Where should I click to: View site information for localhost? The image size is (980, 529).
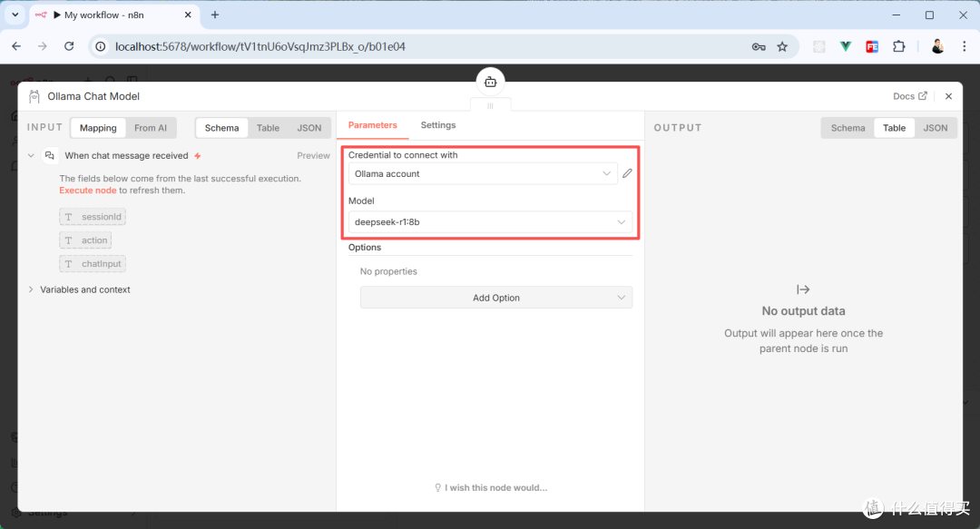point(100,47)
